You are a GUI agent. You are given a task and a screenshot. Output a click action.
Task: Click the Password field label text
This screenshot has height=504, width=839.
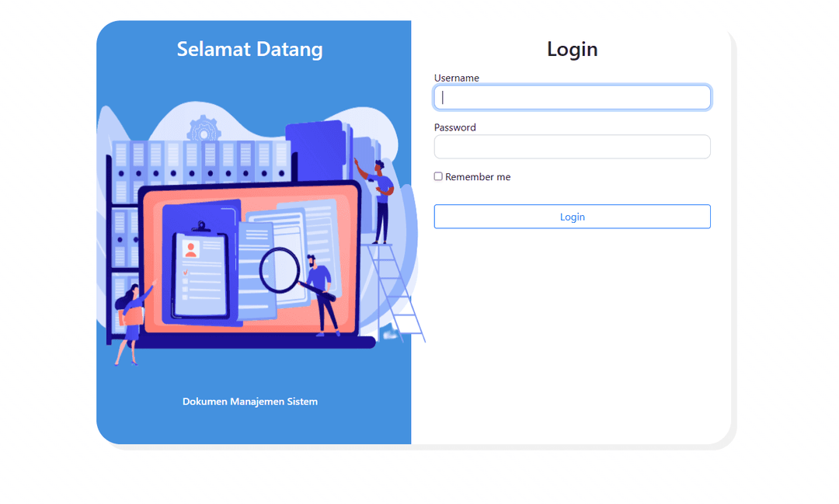coord(454,127)
